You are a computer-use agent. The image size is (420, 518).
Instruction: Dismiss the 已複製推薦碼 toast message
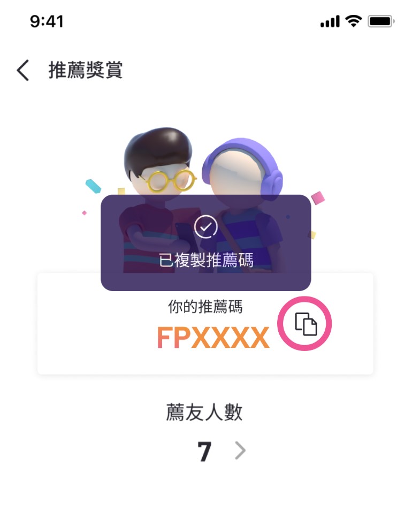click(205, 243)
